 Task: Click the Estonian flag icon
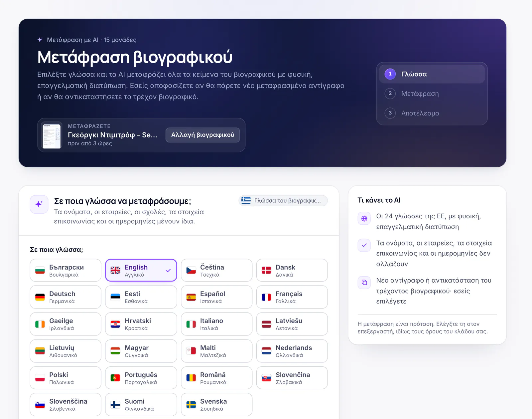point(115,297)
